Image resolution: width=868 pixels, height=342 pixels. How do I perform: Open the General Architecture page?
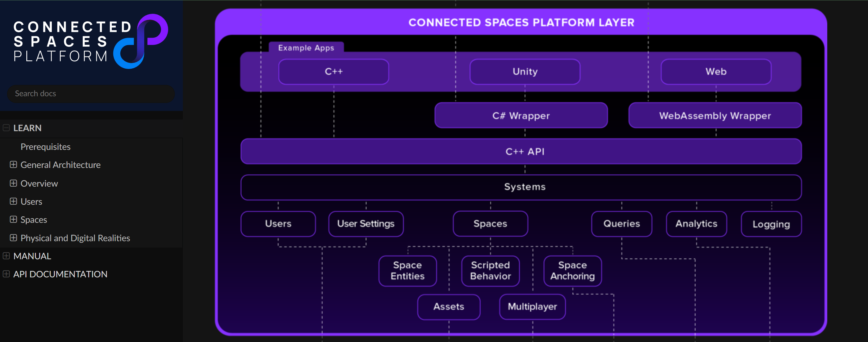[61, 165]
